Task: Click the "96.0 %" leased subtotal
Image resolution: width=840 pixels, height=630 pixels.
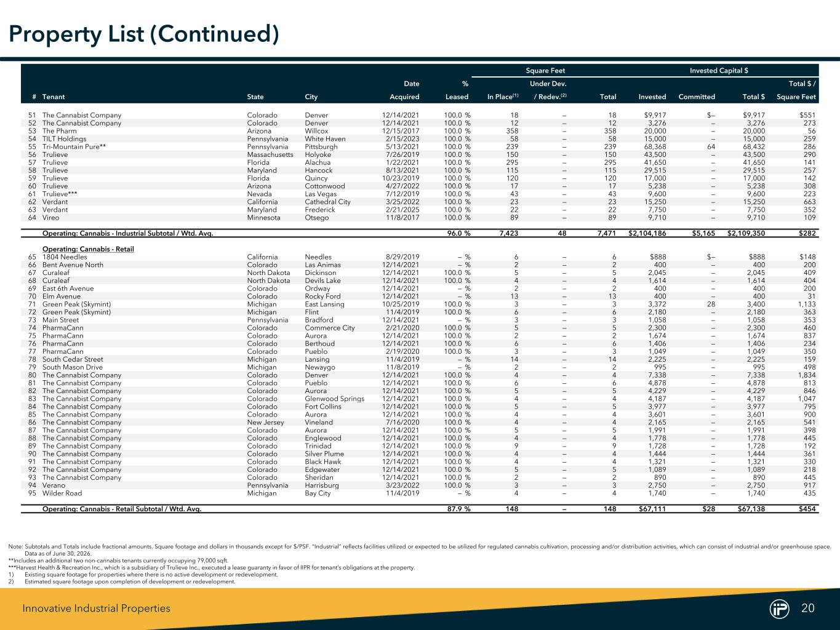Action: click(458, 233)
